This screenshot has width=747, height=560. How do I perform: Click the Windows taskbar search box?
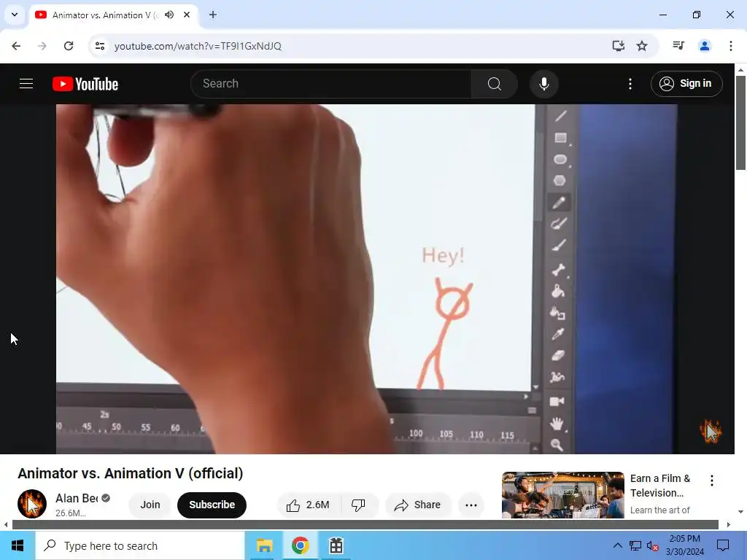coord(140,545)
